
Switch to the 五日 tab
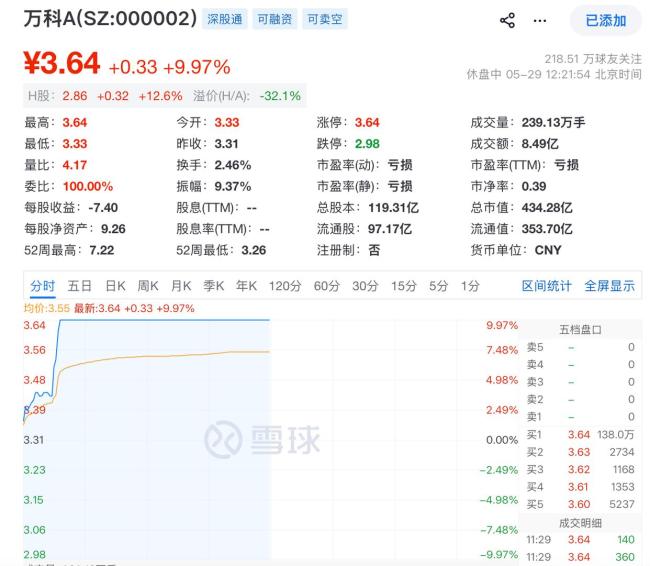80,286
